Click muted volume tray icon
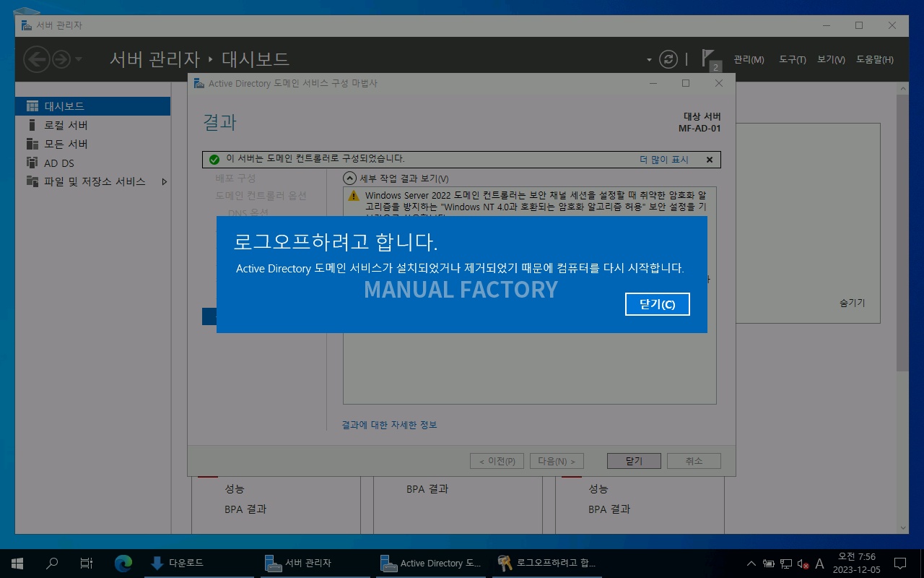The width and height of the screenshot is (924, 578). (803, 563)
